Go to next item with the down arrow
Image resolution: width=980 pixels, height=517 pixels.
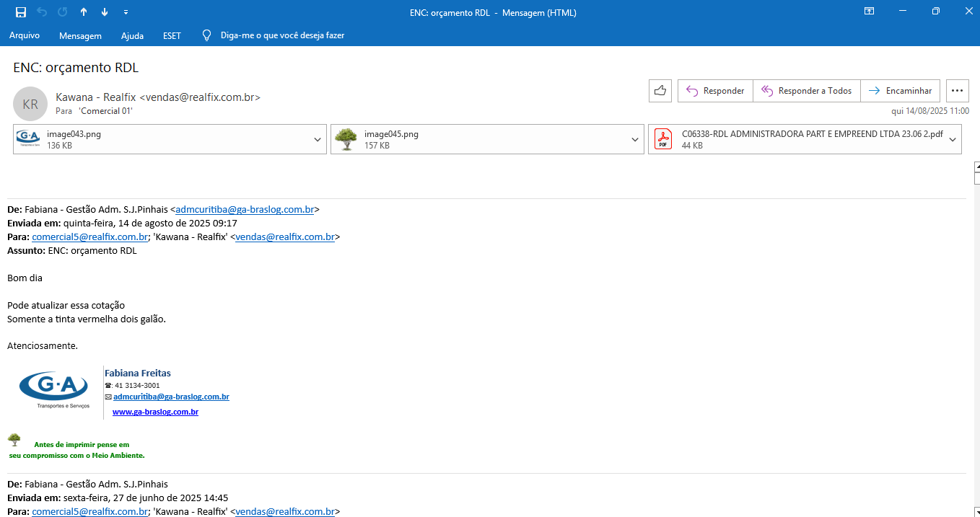[x=105, y=12]
